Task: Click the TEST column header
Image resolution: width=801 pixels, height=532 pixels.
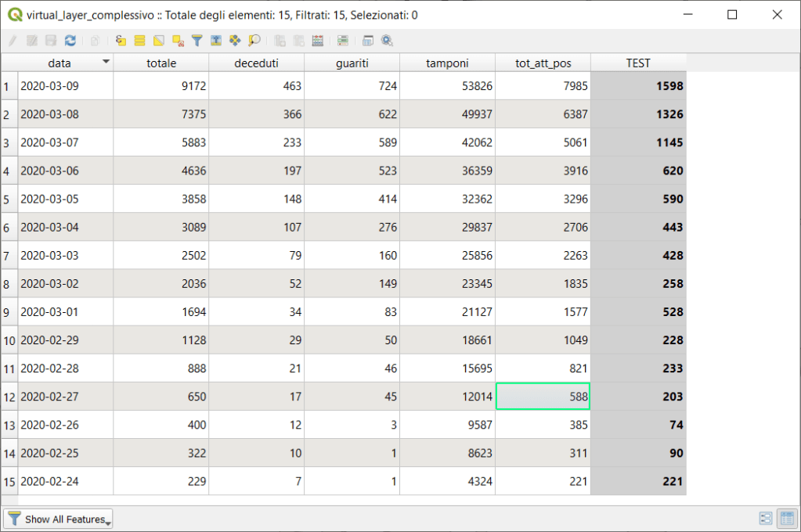Action: tap(638, 63)
